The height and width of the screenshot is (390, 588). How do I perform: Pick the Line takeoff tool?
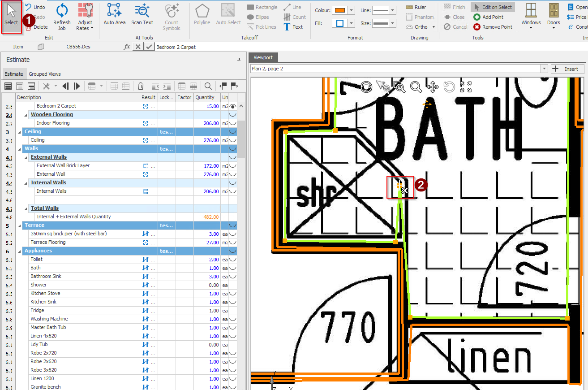coord(292,7)
